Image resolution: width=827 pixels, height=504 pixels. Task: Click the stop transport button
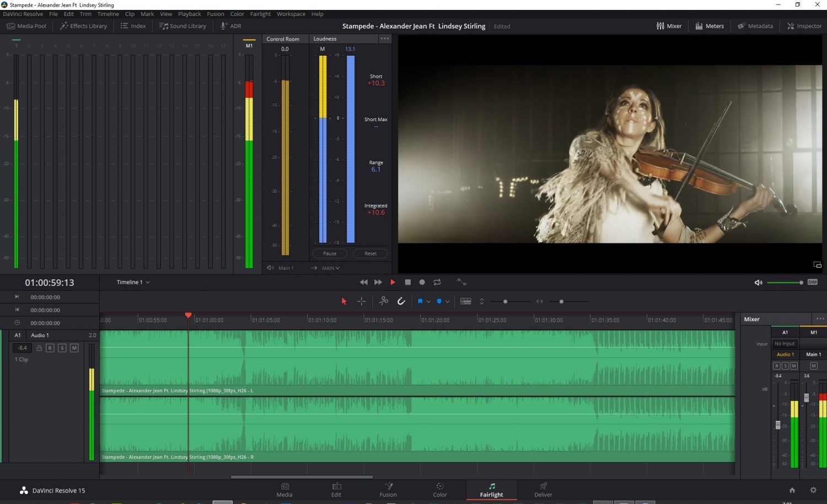click(407, 282)
